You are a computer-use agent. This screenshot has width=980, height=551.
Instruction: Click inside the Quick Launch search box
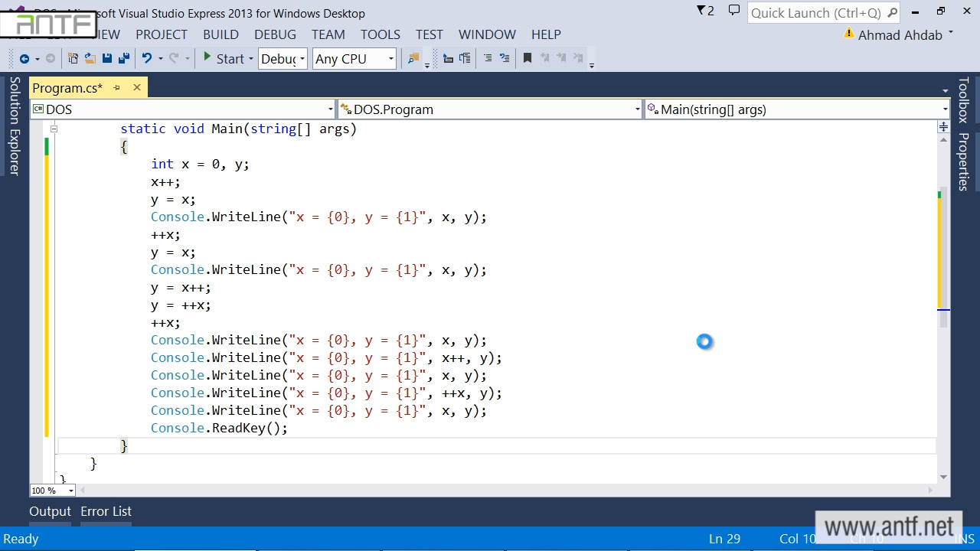click(815, 13)
